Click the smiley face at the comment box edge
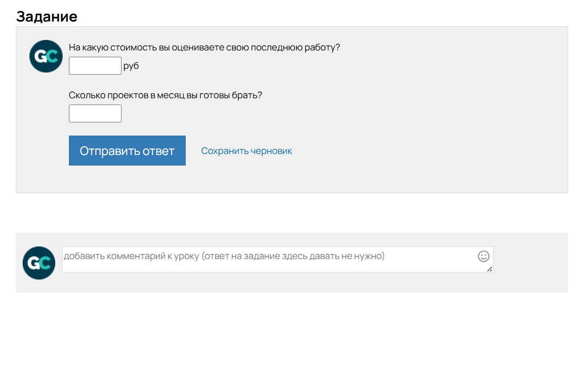The image size is (584, 392). point(482,257)
